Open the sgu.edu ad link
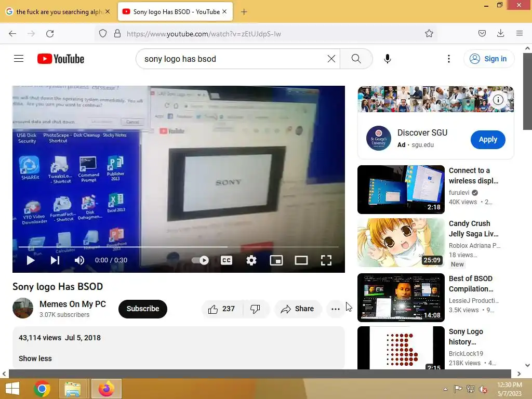Screen dimensions: 532x399 pos(422,145)
